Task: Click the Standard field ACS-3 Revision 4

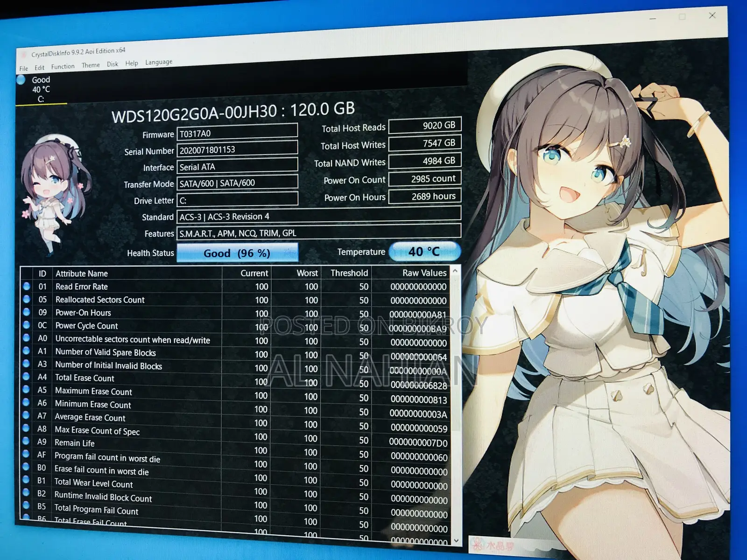Action: (319, 216)
